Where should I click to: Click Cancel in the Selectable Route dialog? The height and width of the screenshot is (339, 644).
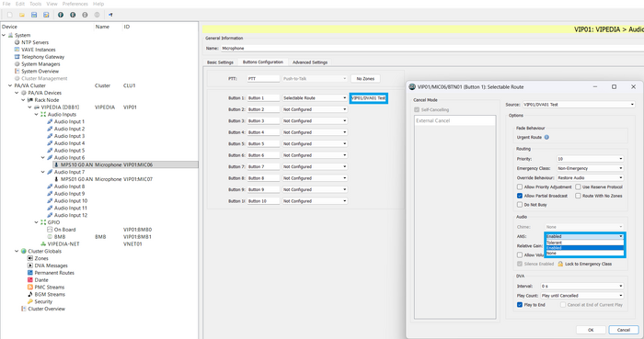624,330
